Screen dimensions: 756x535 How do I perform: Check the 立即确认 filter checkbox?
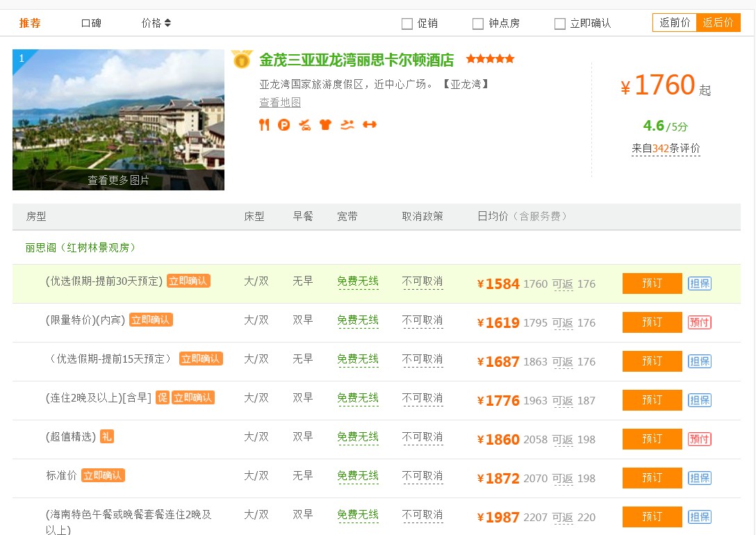(560, 24)
